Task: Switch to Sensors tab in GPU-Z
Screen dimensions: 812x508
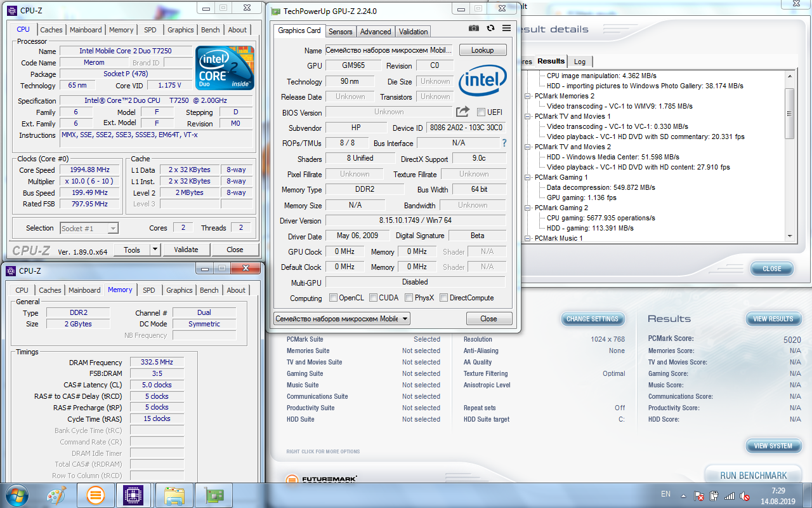Action: (341, 32)
